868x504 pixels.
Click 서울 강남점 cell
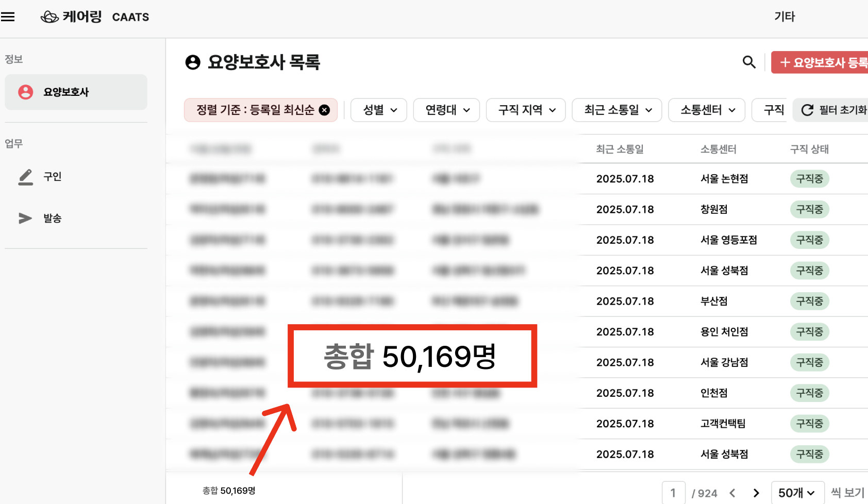pos(724,362)
